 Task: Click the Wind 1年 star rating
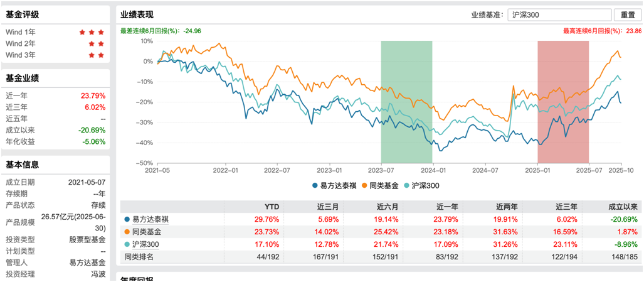coord(92,32)
